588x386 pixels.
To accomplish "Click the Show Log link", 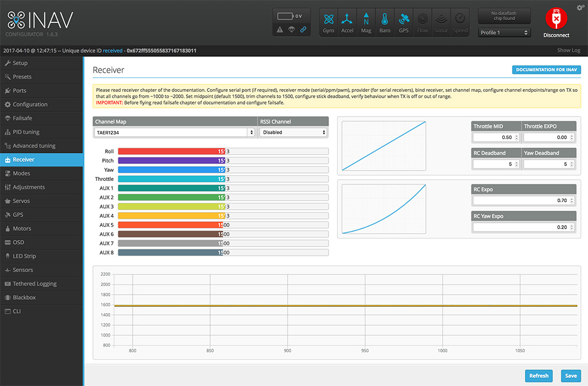I will point(568,51).
